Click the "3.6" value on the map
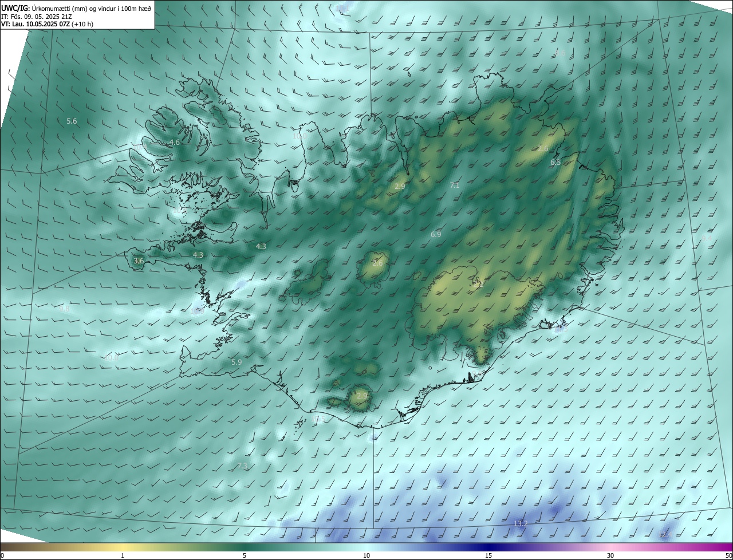 [x=139, y=261]
